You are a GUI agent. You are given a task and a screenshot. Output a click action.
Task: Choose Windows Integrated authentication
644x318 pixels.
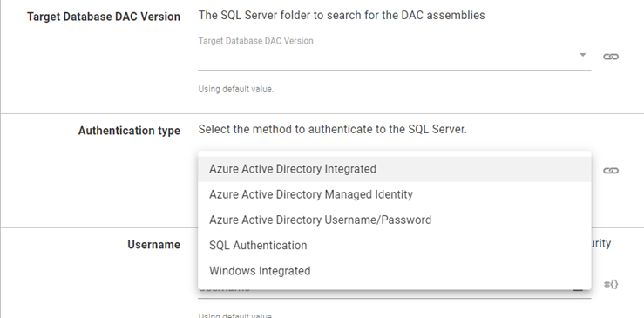coord(394,271)
